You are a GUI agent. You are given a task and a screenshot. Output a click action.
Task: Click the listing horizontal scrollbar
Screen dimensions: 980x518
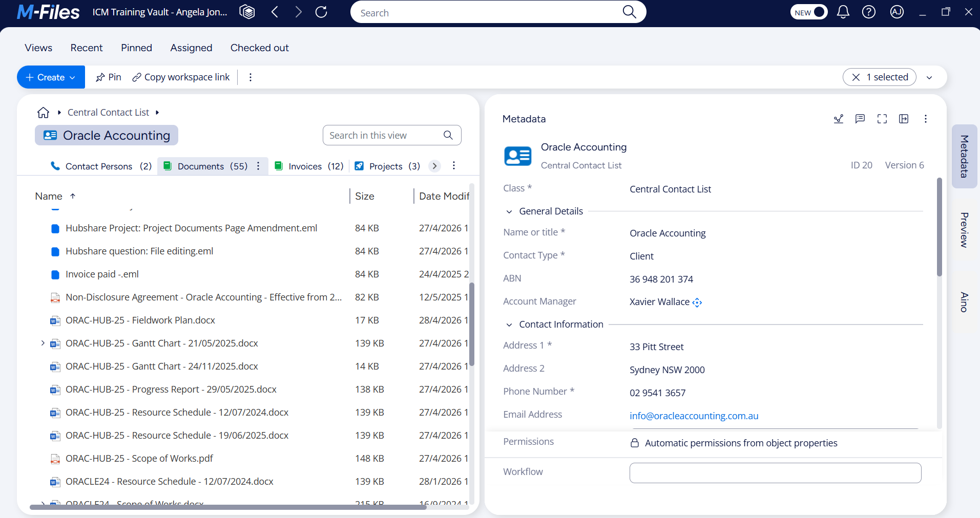(x=228, y=507)
